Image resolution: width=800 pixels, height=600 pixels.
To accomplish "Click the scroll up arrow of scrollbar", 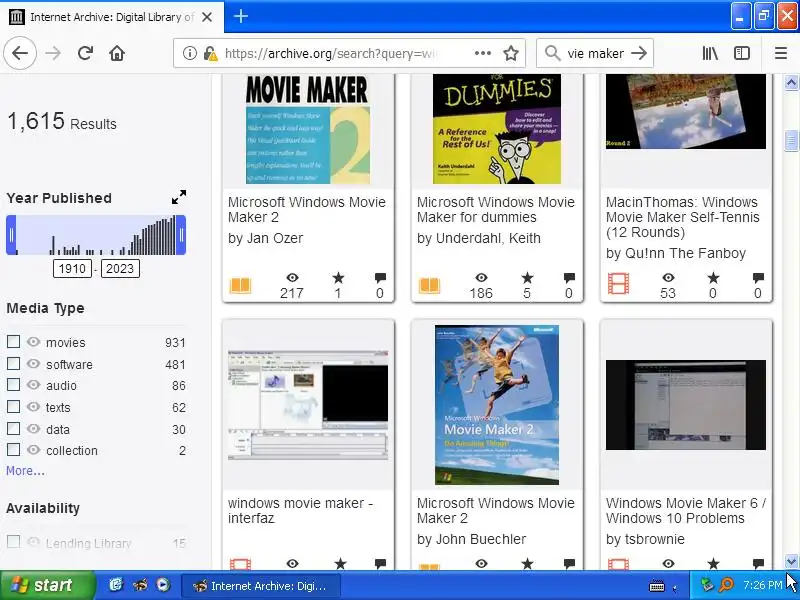I will [x=791, y=82].
